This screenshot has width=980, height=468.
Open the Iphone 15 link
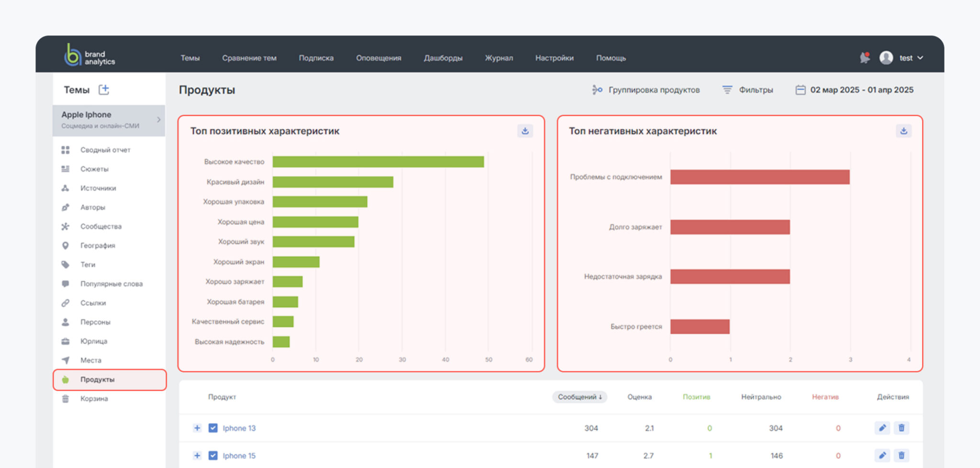click(239, 456)
